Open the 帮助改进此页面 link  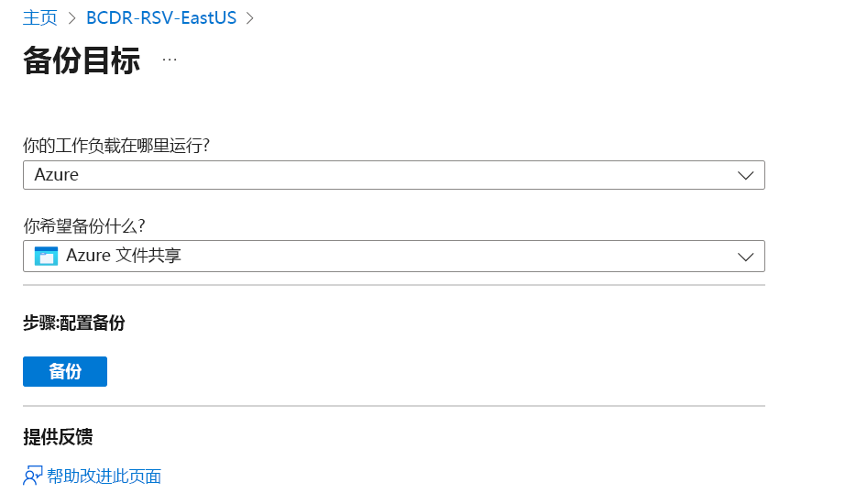point(104,476)
